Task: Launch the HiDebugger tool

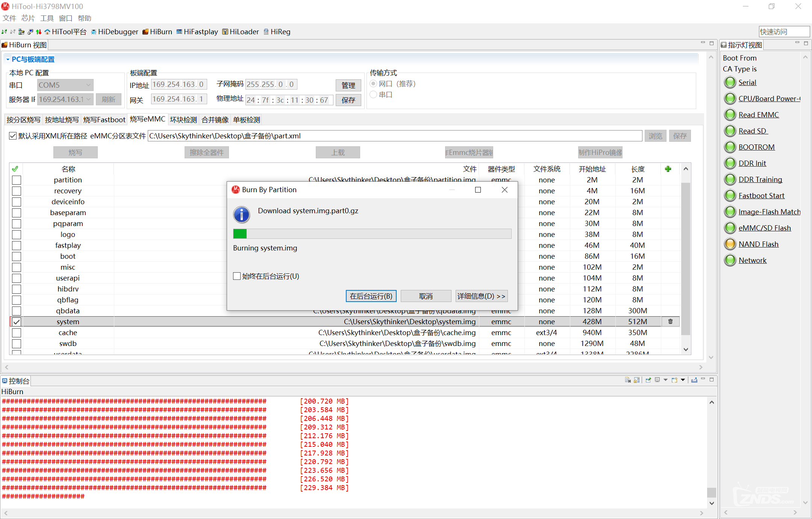Action: pos(114,32)
